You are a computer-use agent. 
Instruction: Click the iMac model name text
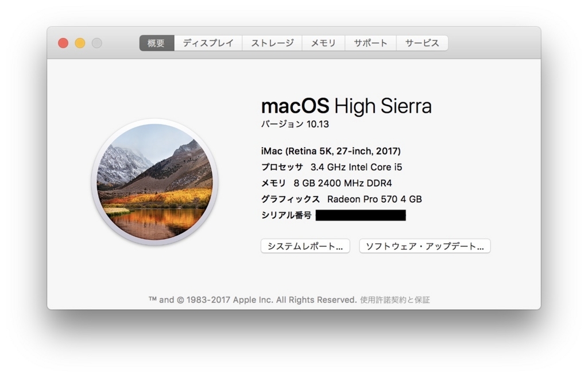(331, 151)
